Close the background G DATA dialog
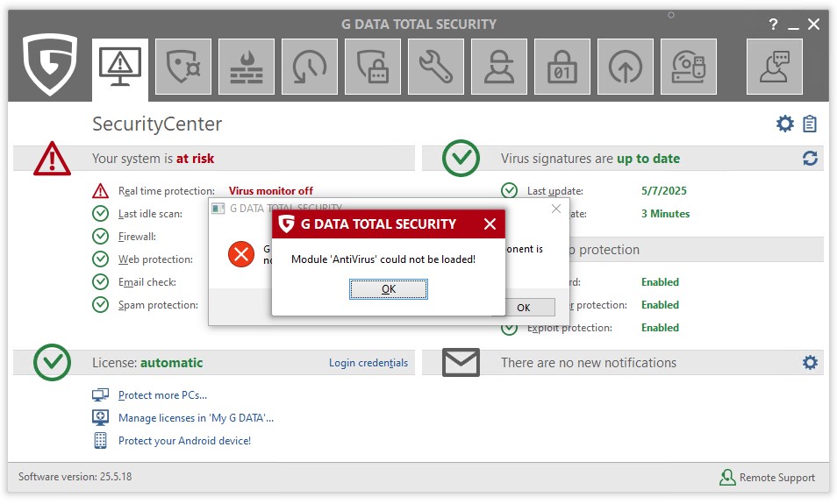 pyautogui.click(x=556, y=209)
